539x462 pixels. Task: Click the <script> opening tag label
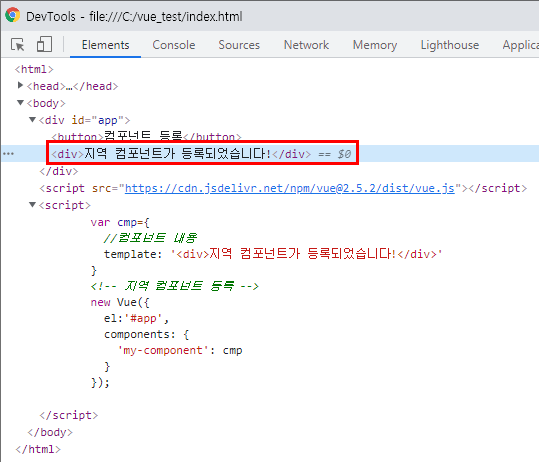click(x=65, y=205)
